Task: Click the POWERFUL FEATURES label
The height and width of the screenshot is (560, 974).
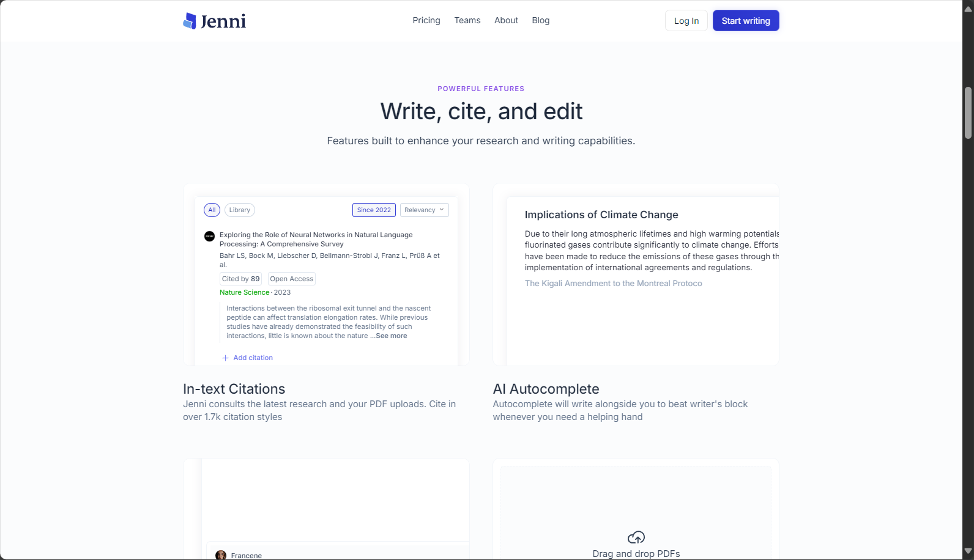Action: point(481,89)
